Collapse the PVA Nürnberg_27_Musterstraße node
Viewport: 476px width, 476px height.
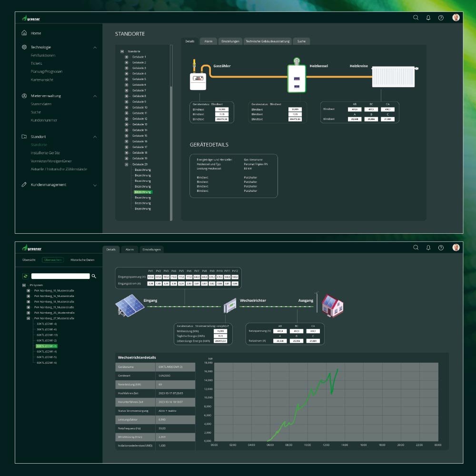click(x=28, y=318)
